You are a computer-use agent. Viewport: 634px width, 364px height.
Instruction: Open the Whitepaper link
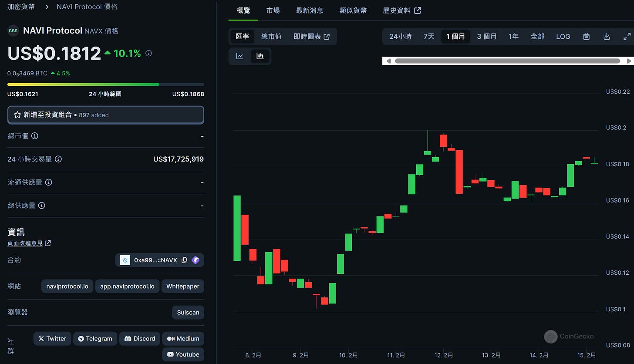pos(183,286)
